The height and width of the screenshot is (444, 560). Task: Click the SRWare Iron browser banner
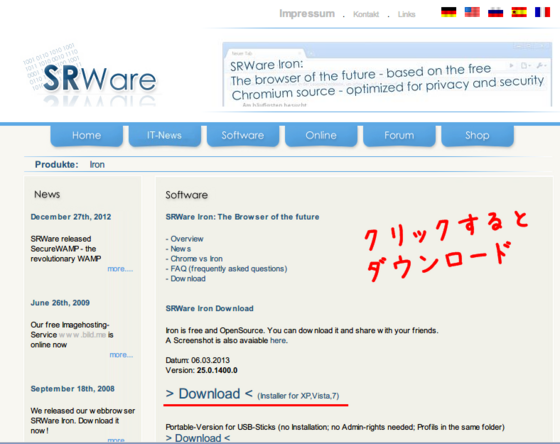pyautogui.click(x=387, y=74)
